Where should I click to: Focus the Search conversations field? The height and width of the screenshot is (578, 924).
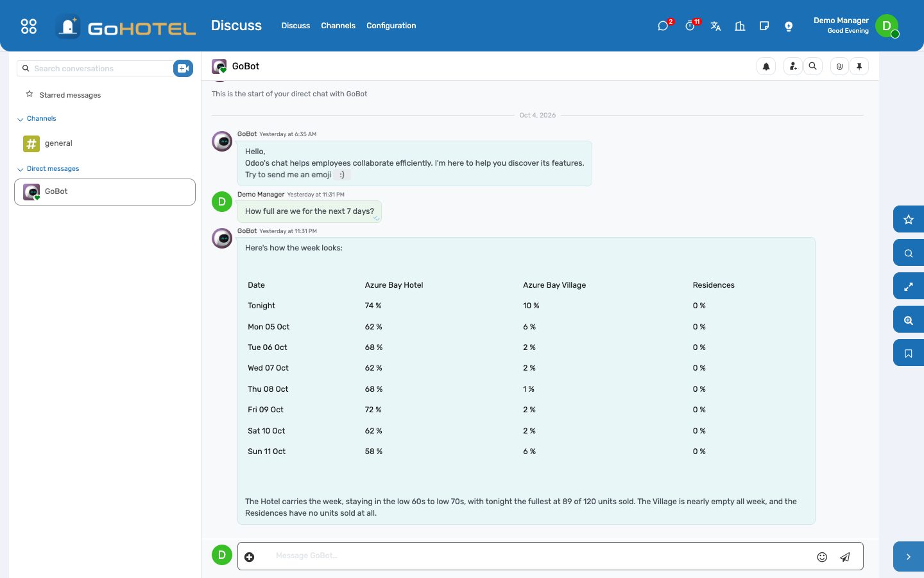[95, 68]
